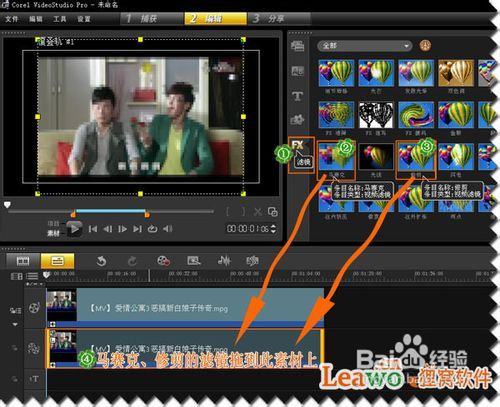Open the 工具 menu
This screenshot has width=500, height=407.
tap(60, 19)
